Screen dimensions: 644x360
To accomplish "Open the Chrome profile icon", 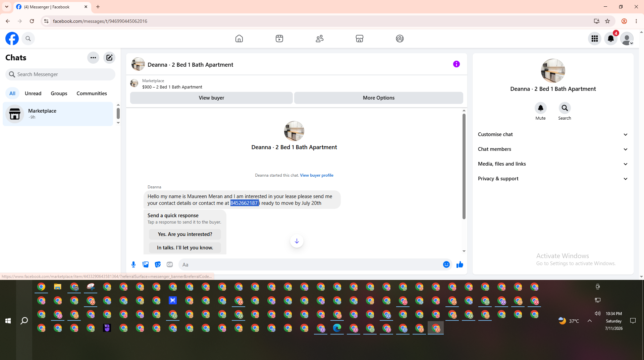I will coord(624,21).
